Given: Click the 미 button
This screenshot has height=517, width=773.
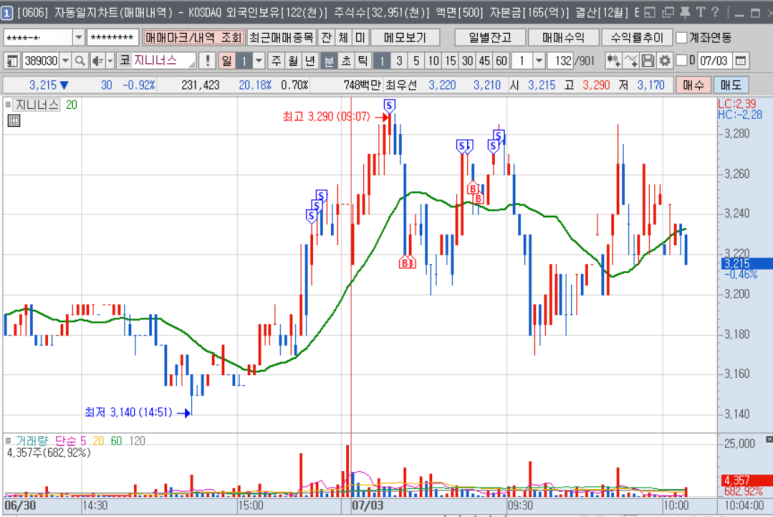Looking at the screenshot, I should (360, 37).
